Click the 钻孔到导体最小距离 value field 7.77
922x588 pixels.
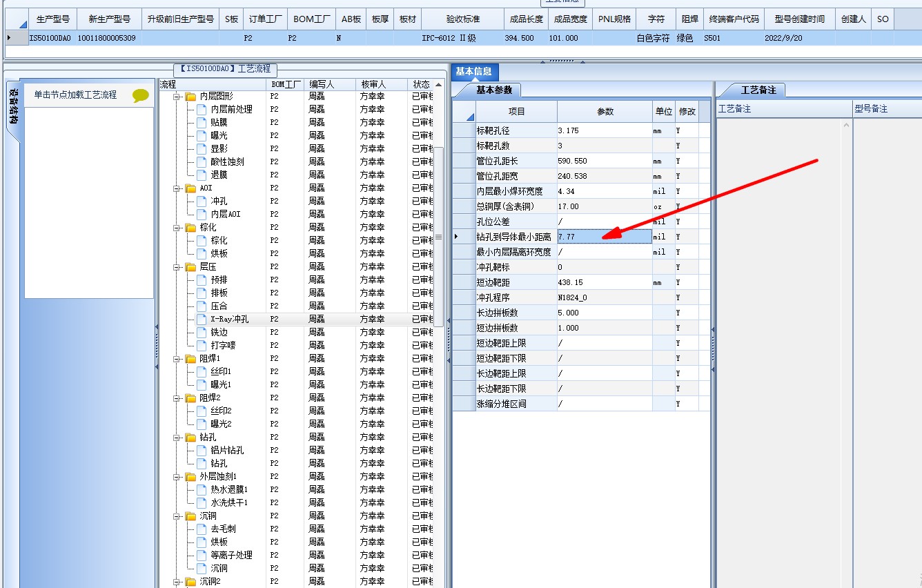click(605, 237)
